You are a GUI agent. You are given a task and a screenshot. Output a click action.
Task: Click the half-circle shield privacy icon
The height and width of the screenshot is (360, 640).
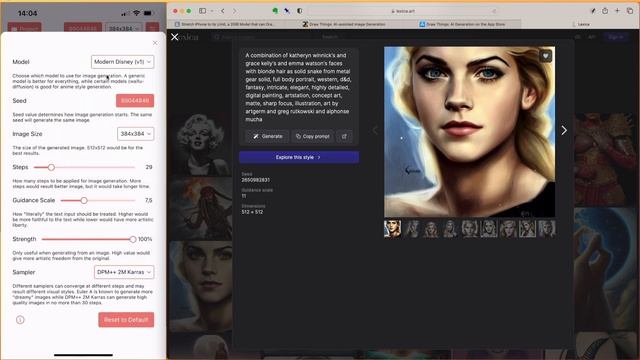coord(300,11)
